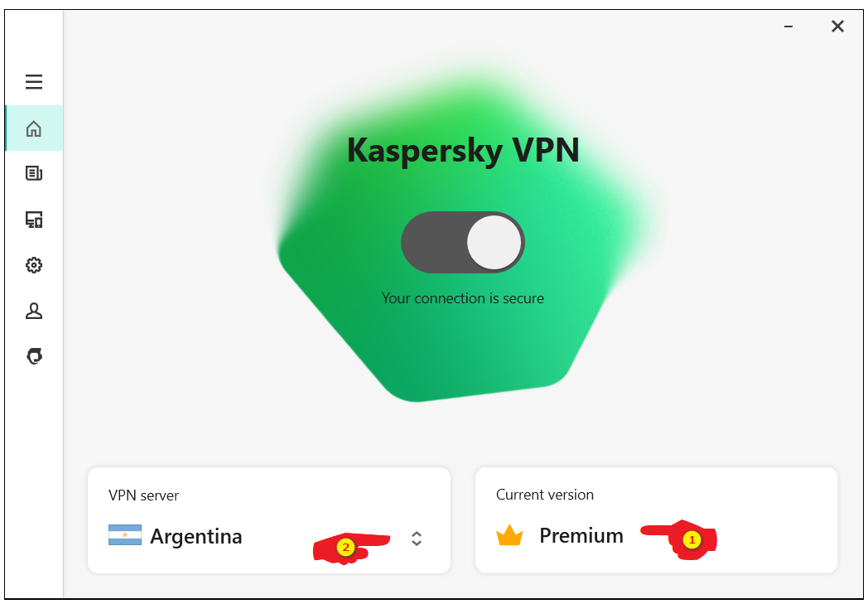Open the hamburger navigation menu
The image size is (868, 604).
[33, 82]
